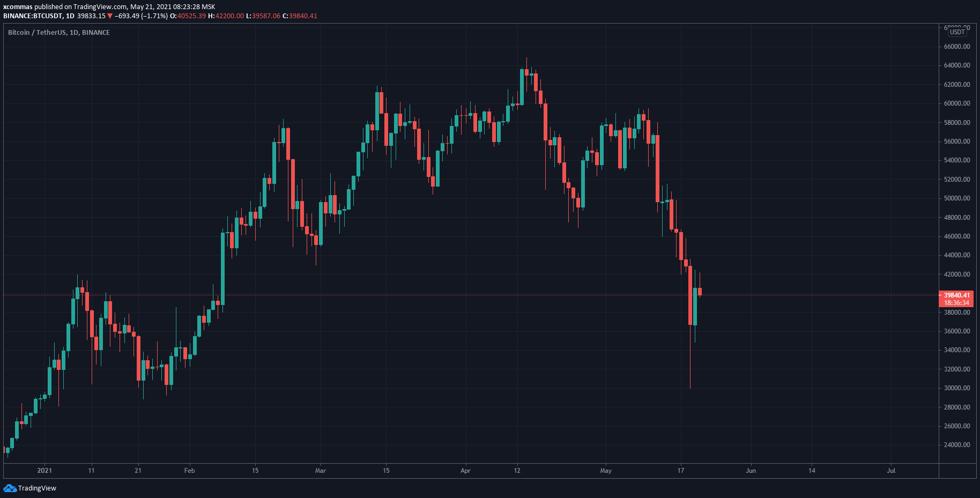980x498 pixels.
Task: Click the Mar label on the time axis
Action: (321, 471)
